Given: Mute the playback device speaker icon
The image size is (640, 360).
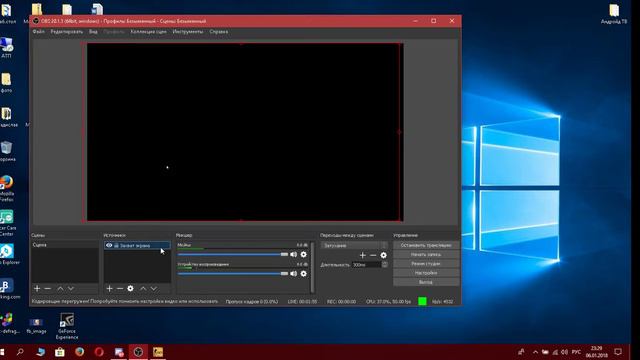Looking at the screenshot, I should point(293,273).
